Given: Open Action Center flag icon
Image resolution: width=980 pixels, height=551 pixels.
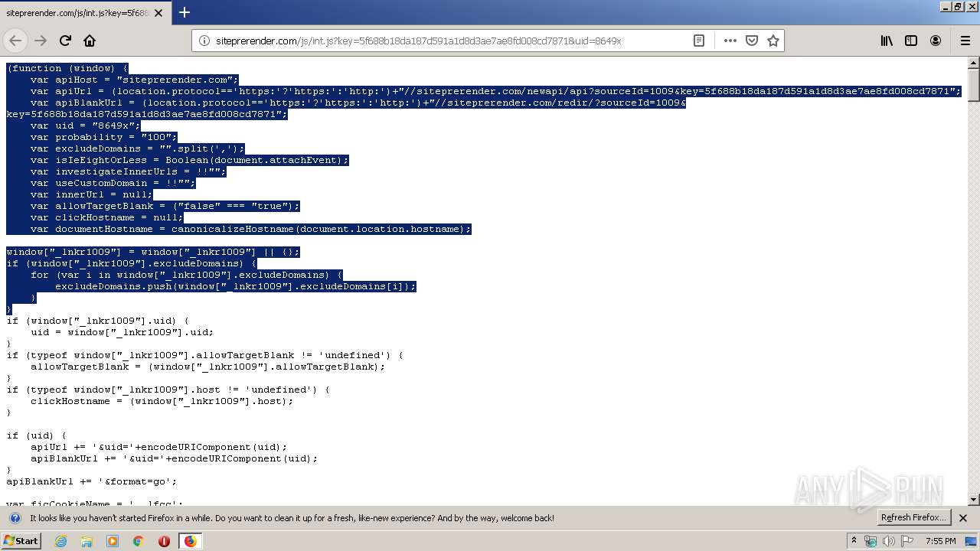Looking at the screenshot, I should 906,541.
